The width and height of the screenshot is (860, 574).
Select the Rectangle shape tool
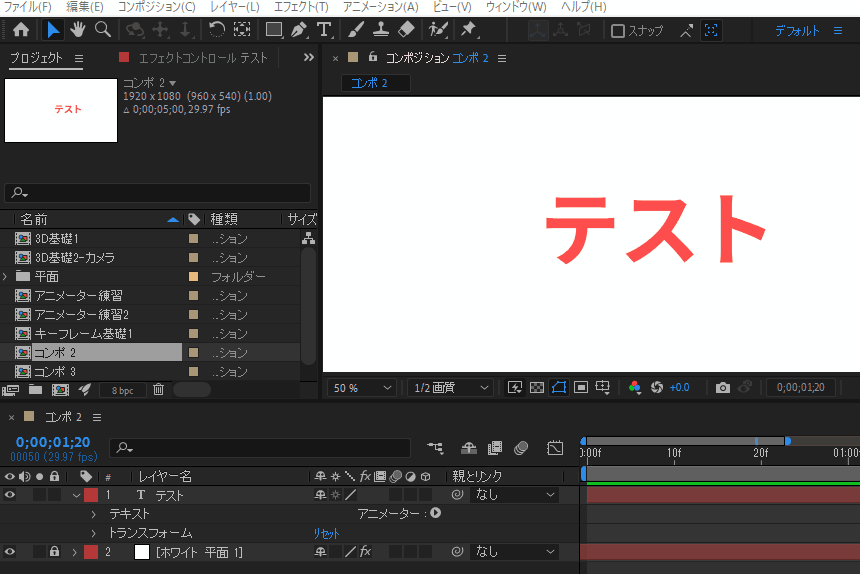(x=274, y=30)
